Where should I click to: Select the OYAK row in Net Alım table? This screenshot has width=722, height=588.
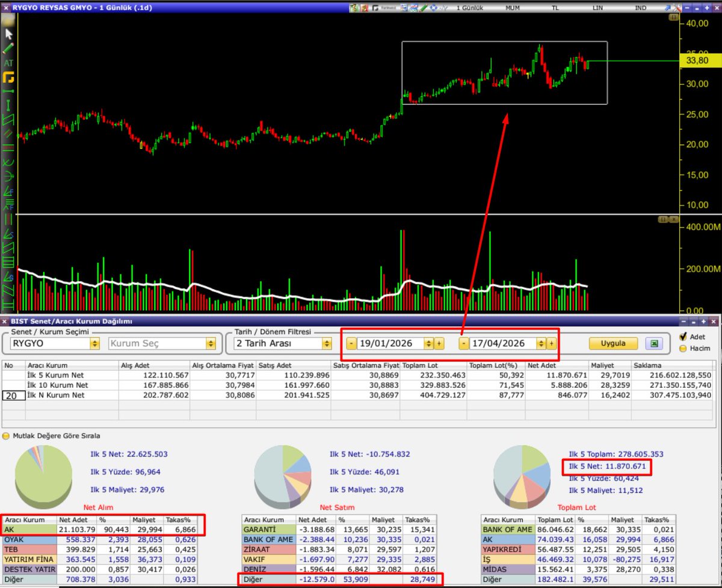pyautogui.click(x=100, y=539)
